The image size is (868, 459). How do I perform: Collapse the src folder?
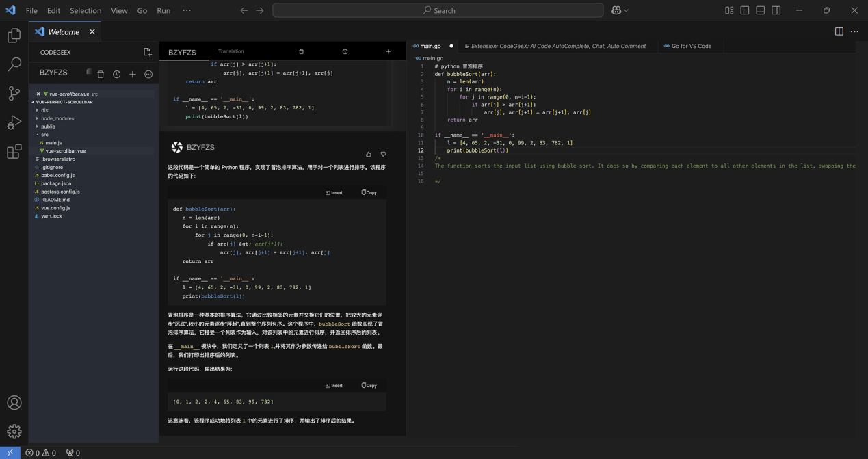coord(44,135)
